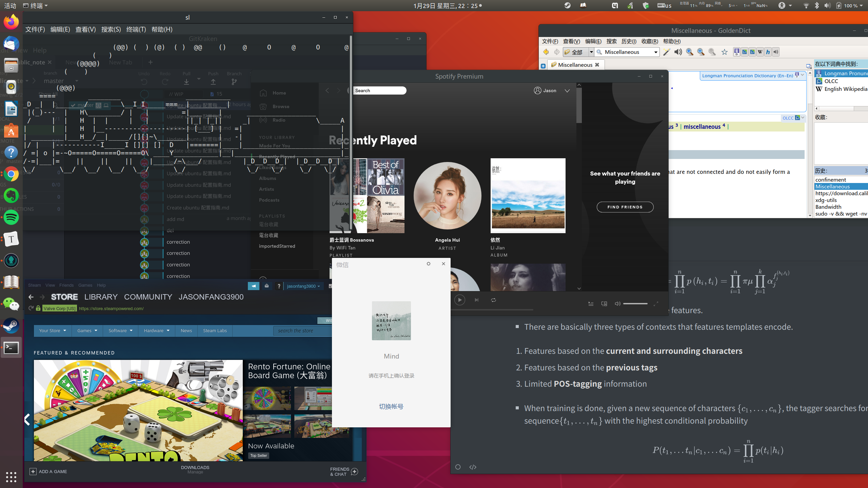This screenshot has width=868, height=488.
Task: Expand Hardware dropdown in Steam store
Action: tap(157, 331)
